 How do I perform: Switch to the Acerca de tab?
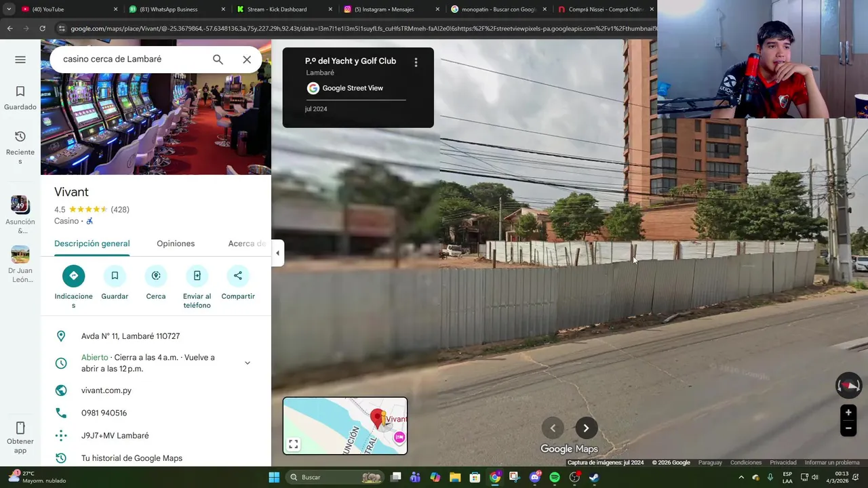(247, 243)
